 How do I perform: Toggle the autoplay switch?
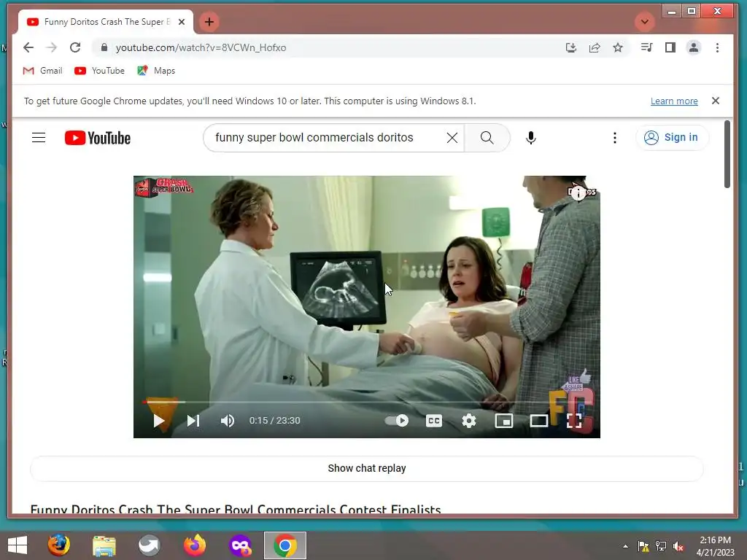click(x=396, y=421)
